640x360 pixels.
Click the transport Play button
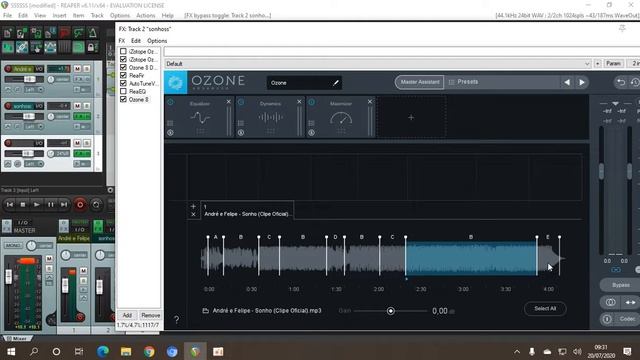pos(37,204)
